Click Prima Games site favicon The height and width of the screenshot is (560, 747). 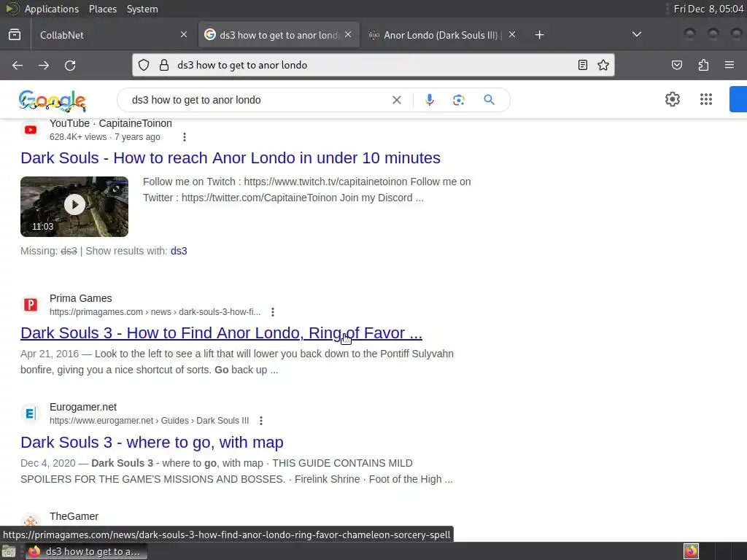(31, 305)
